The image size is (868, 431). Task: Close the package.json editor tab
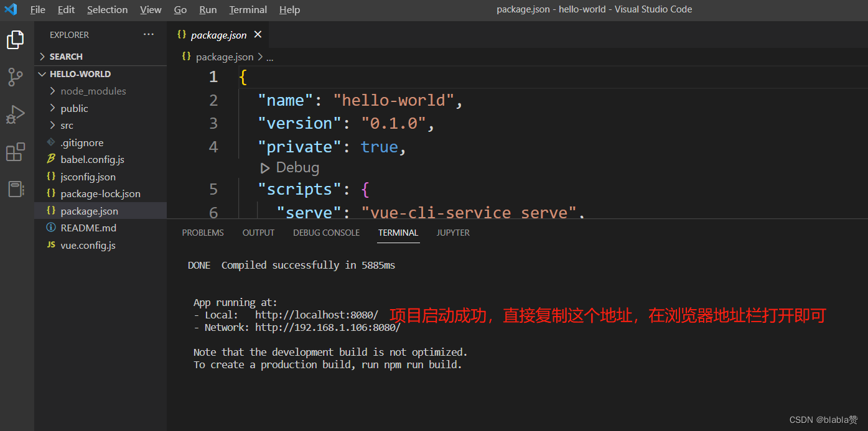(x=258, y=35)
